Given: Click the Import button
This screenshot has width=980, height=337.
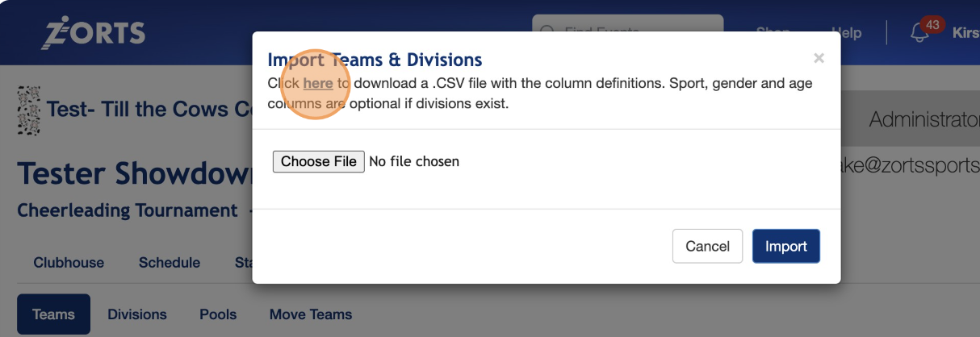Looking at the screenshot, I should 785,246.
